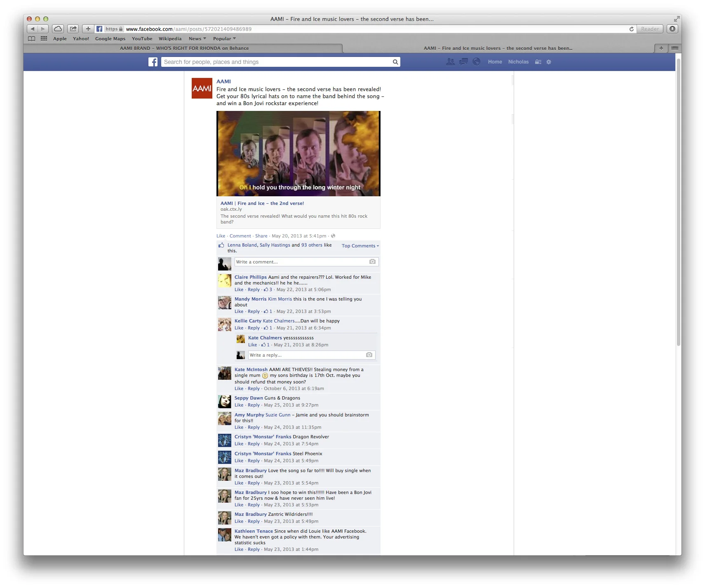Open the Downloads icon in toolbar
This screenshot has width=705, height=588.
[x=672, y=29]
